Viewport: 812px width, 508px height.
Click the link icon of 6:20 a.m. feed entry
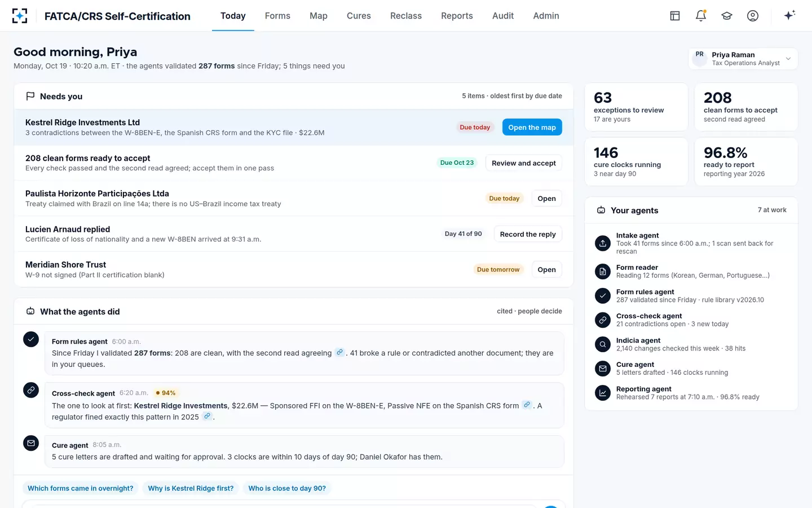pos(31,390)
